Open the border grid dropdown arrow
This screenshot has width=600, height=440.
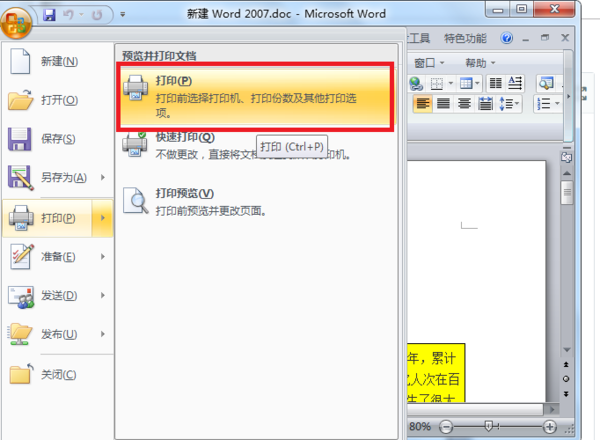click(451, 83)
